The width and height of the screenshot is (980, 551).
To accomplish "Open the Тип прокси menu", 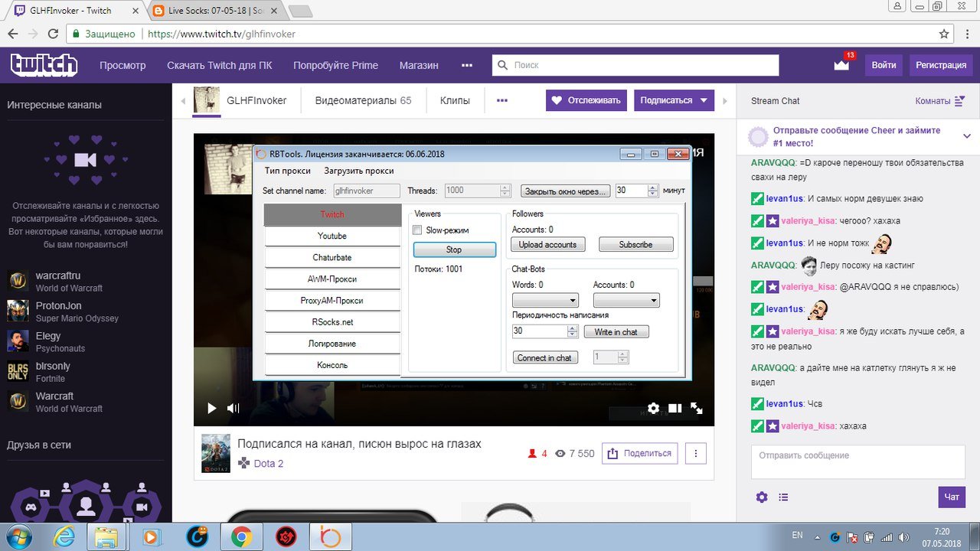I will pyautogui.click(x=288, y=171).
